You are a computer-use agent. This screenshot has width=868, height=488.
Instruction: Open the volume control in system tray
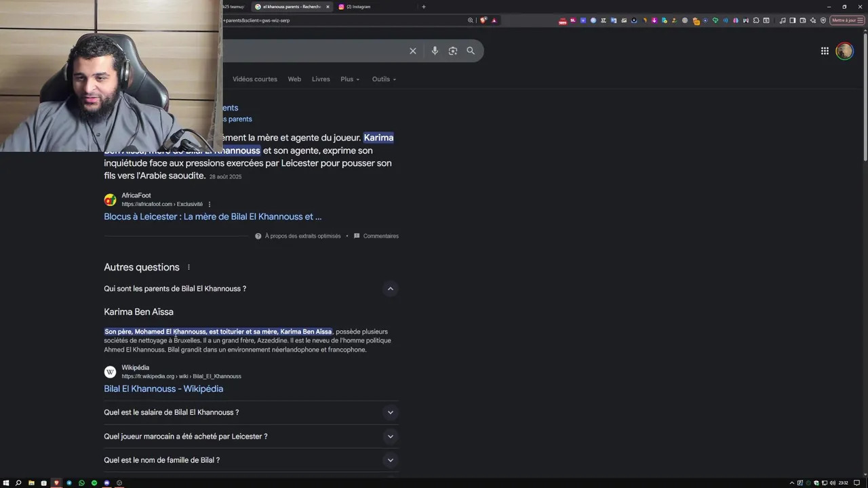coord(833,483)
